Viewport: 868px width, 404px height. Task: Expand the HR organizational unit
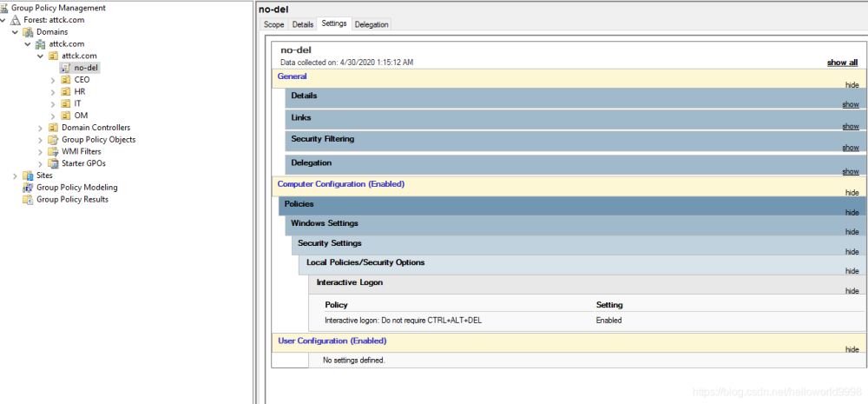point(53,92)
